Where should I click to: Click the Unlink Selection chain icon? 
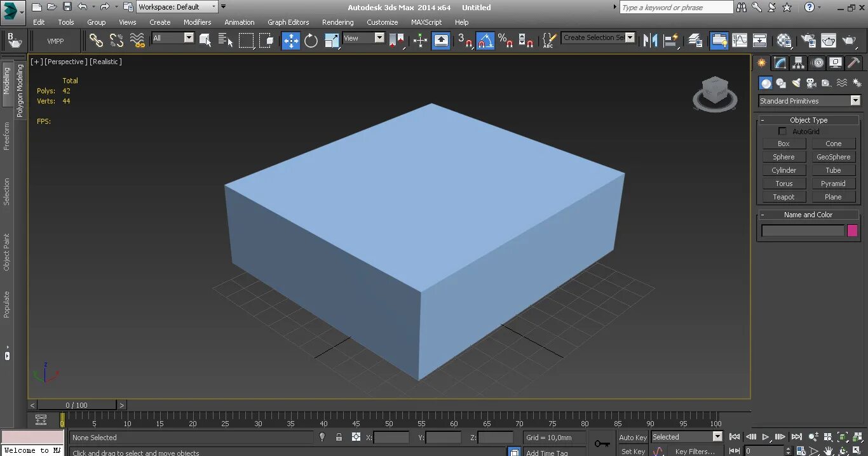117,41
